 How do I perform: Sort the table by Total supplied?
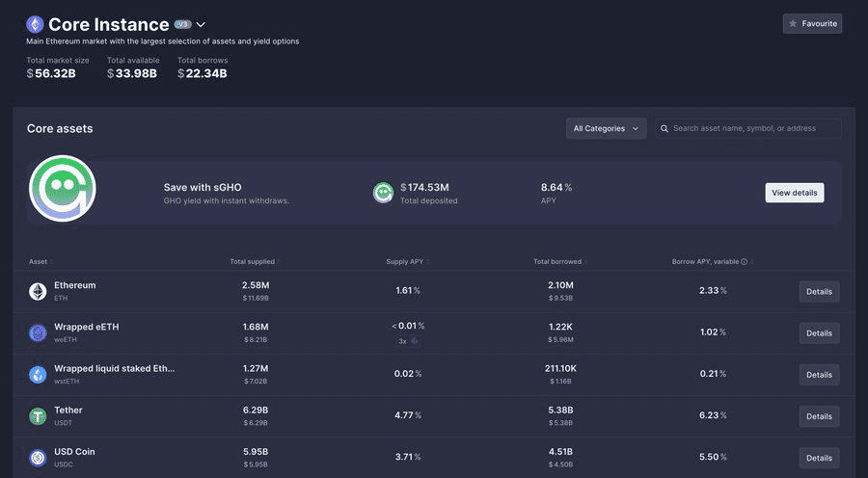[254, 261]
